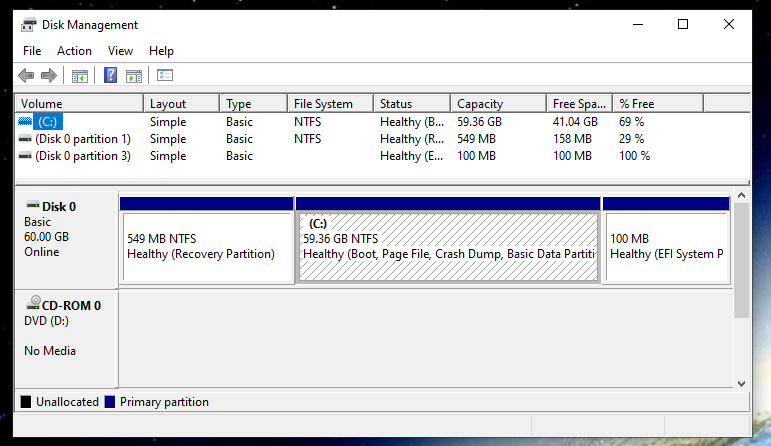
Task: Click the Disk 0 partition 1 drive icon
Action: (x=25, y=139)
